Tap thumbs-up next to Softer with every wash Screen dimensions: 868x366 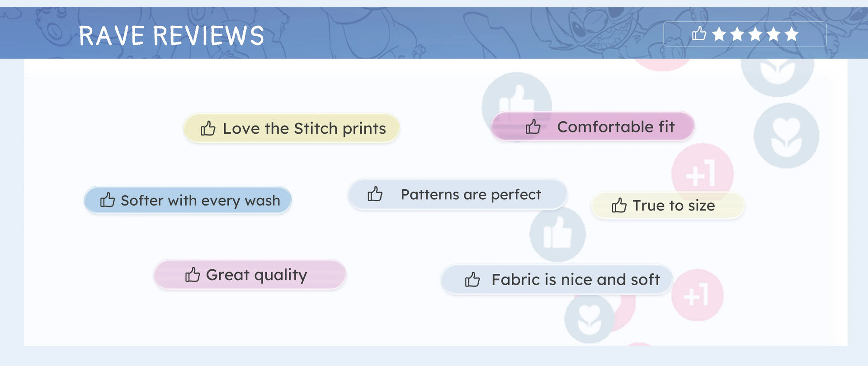click(108, 200)
